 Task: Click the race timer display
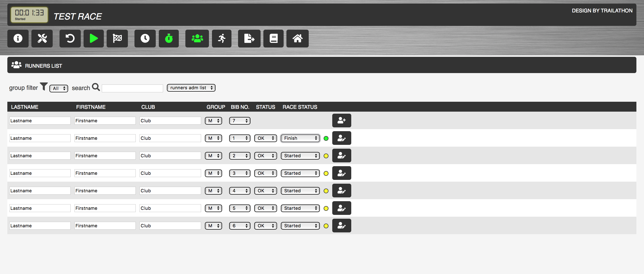tap(29, 15)
